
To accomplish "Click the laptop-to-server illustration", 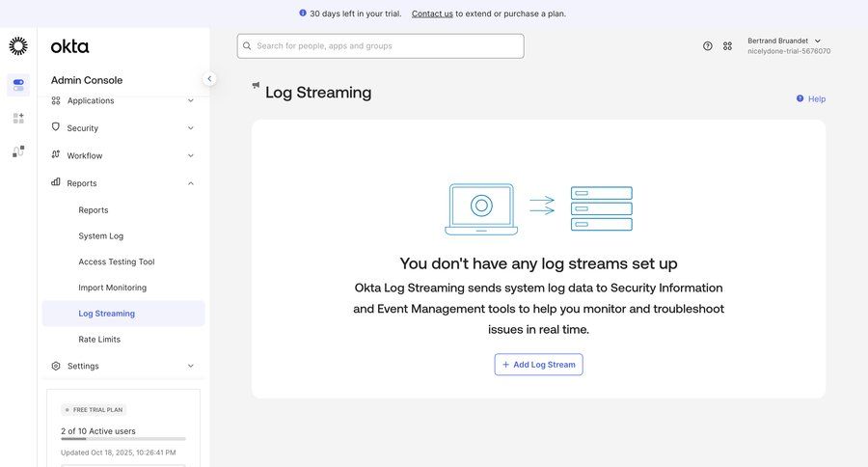I will point(538,209).
